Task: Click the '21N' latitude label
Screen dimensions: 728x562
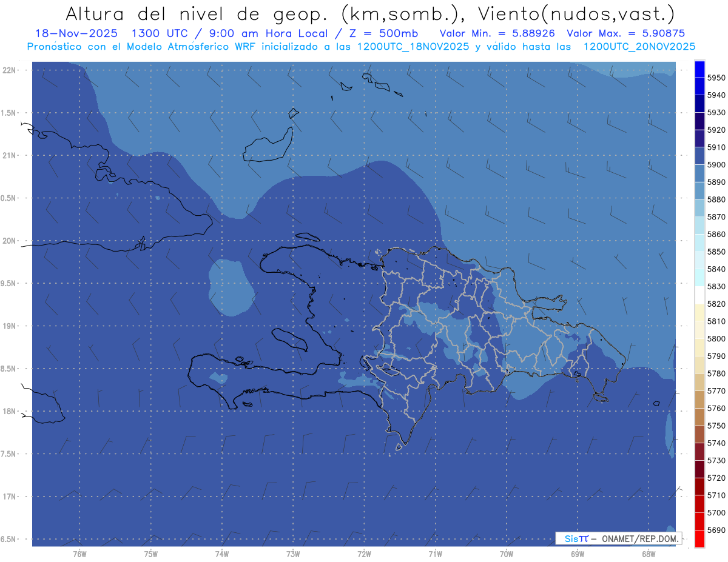Action: click(x=9, y=155)
